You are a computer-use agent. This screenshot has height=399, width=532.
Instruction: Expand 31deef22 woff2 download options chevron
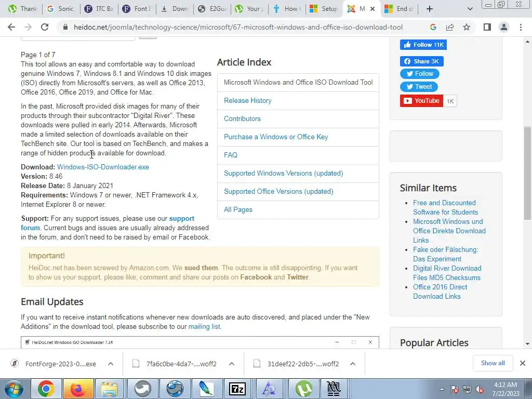[353, 364]
